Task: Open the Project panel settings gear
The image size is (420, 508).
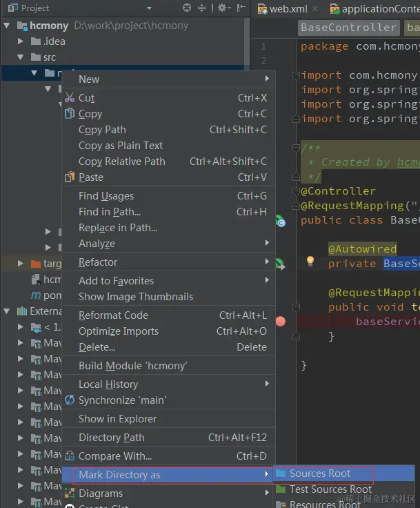Action: tap(223, 8)
